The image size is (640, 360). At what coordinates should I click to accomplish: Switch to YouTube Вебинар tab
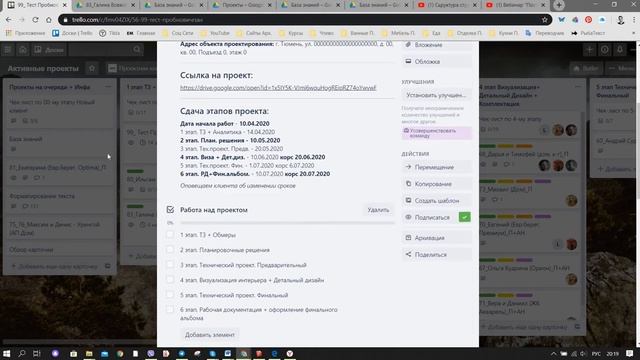click(x=516, y=5)
